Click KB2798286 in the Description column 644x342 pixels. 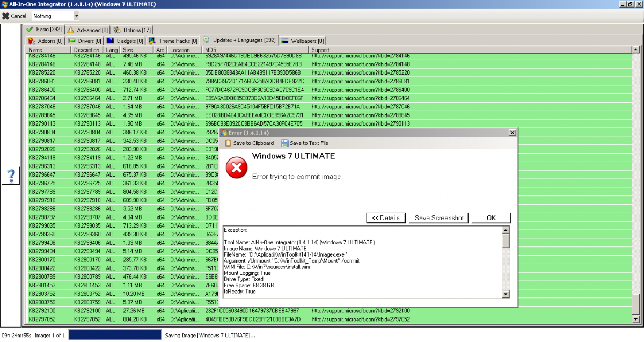(x=87, y=208)
